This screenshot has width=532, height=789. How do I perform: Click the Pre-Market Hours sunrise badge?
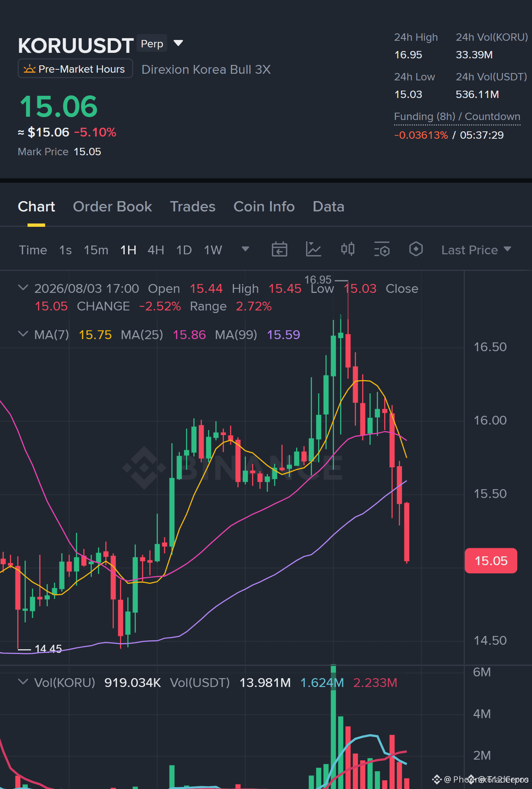[75, 69]
